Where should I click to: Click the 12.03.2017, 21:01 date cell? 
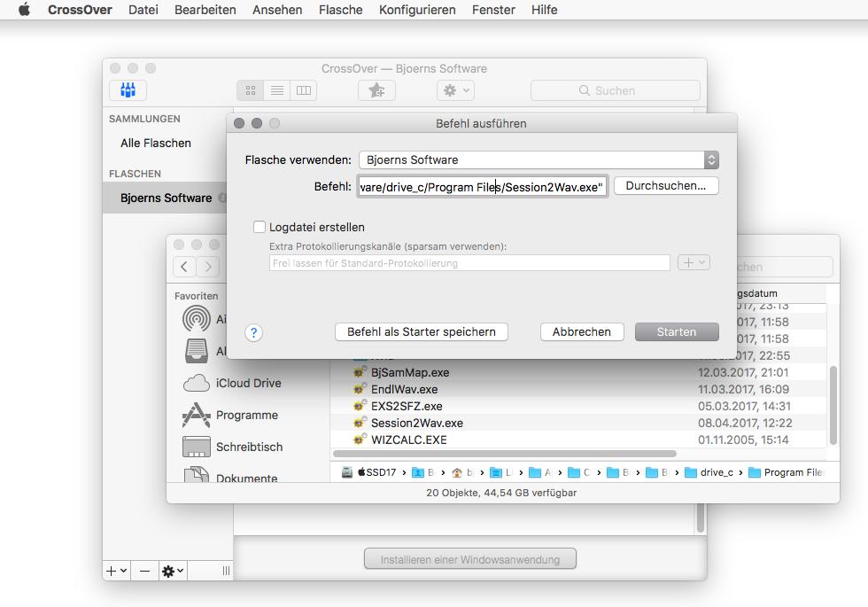(743, 372)
